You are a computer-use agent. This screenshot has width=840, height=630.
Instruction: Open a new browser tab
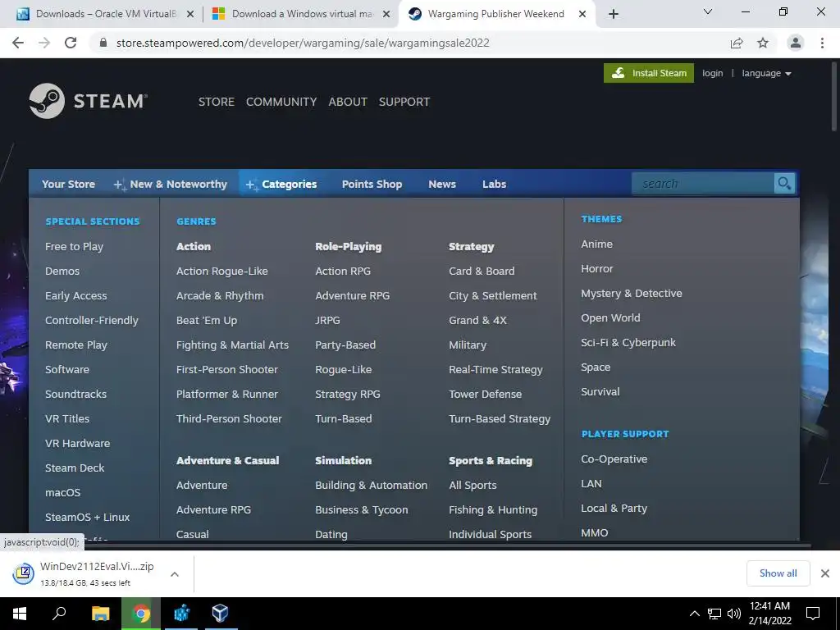pos(614,14)
